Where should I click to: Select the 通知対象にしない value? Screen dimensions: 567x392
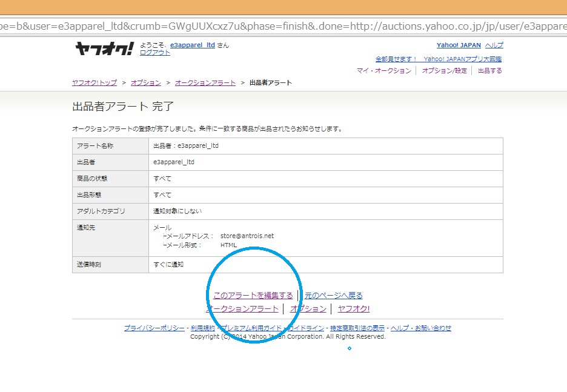click(177, 211)
